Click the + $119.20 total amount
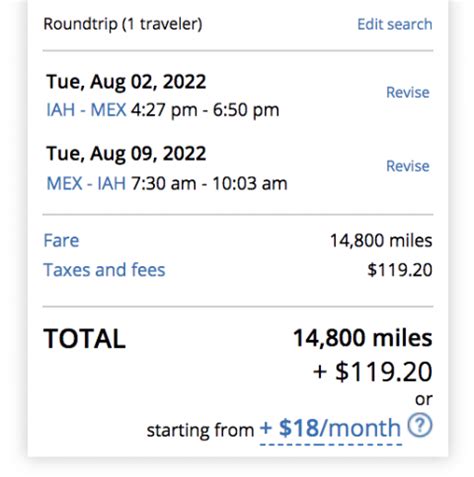 coord(373,372)
